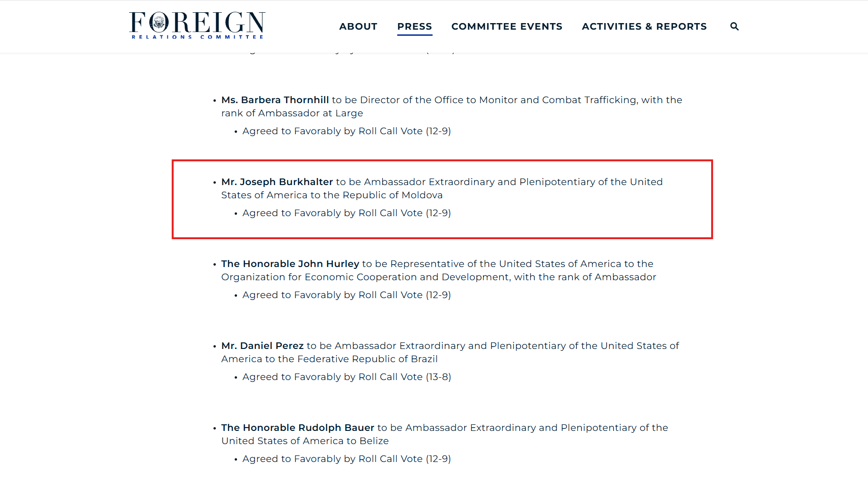
Task: Open Activities & Reports menu
Action: coord(644,26)
